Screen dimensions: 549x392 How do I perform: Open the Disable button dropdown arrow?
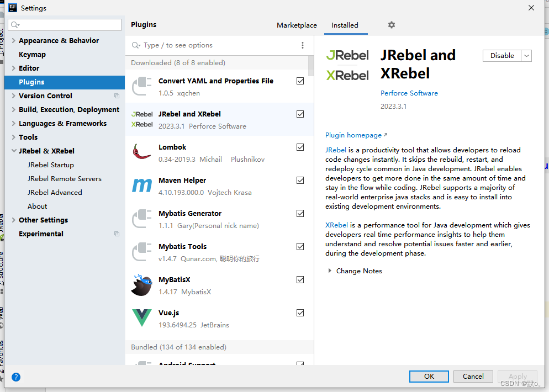pos(526,56)
